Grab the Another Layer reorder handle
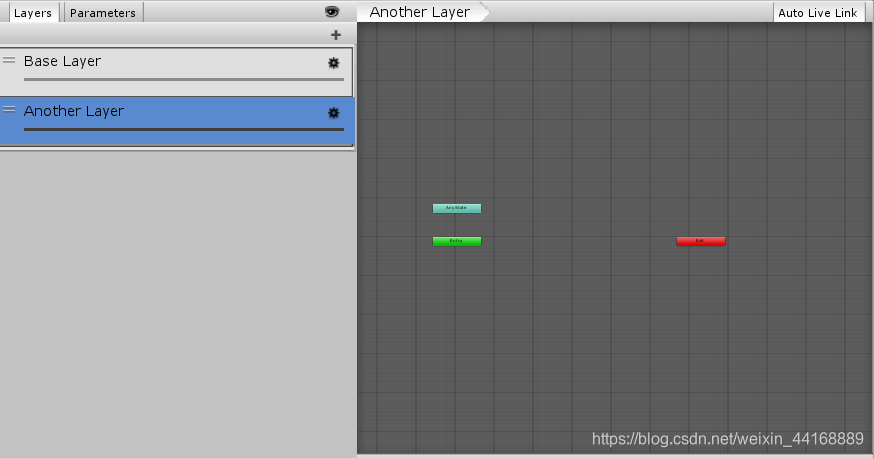Image resolution: width=874 pixels, height=458 pixels. tap(9, 109)
